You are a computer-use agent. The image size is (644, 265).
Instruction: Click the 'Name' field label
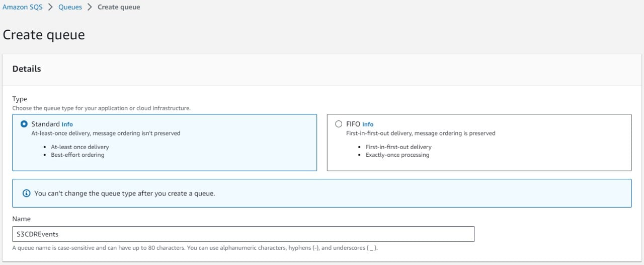coord(22,219)
